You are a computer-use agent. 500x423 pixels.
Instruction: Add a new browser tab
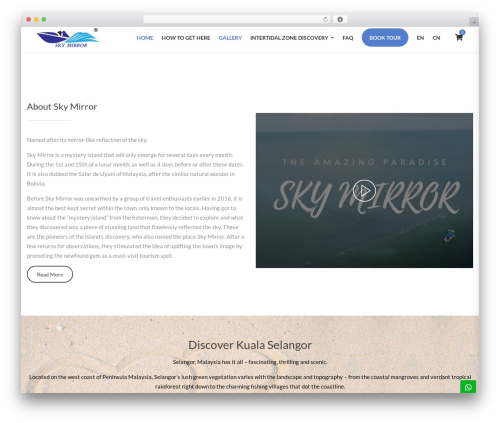pyautogui.click(x=474, y=22)
